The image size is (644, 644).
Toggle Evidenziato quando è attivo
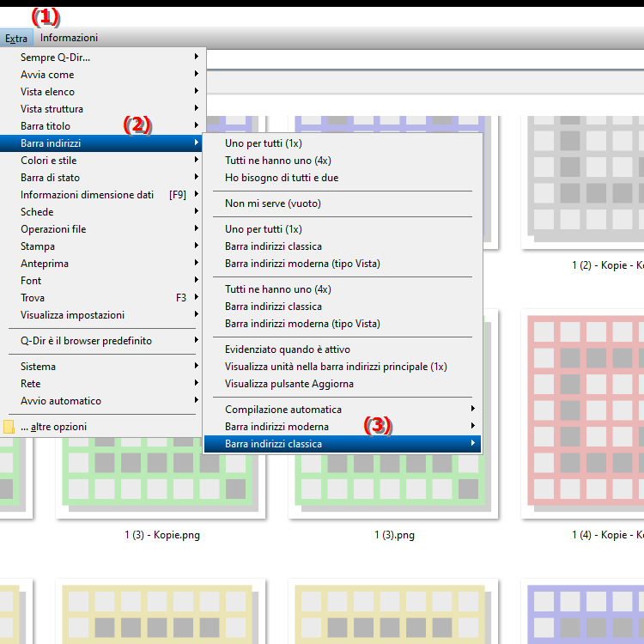pos(342,349)
